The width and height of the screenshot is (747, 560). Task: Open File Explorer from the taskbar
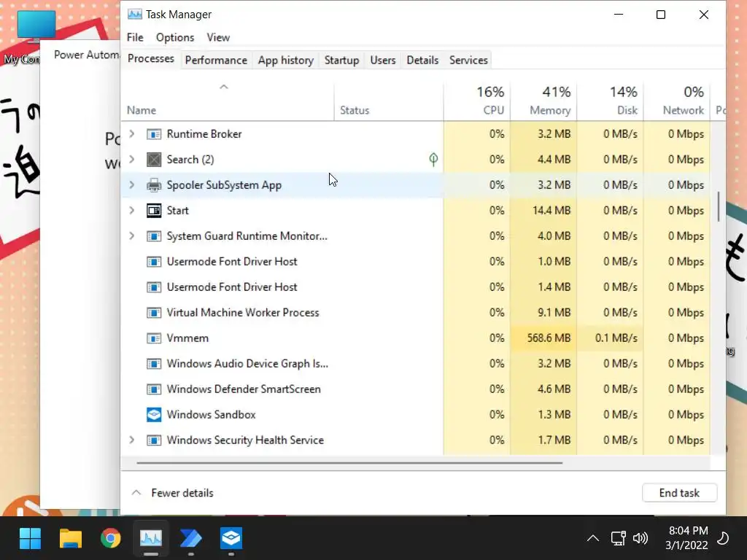[71, 539]
